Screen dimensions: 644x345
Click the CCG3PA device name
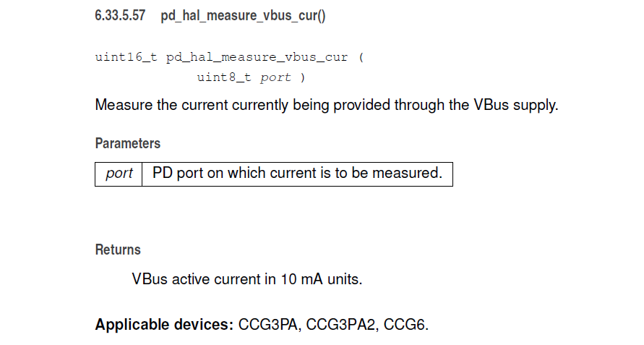pyautogui.click(x=268, y=325)
